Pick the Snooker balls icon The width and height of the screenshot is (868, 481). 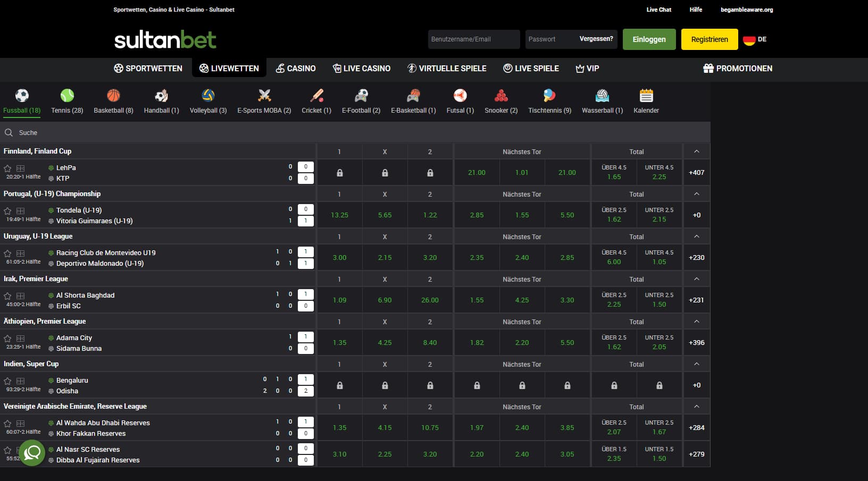(501, 96)
